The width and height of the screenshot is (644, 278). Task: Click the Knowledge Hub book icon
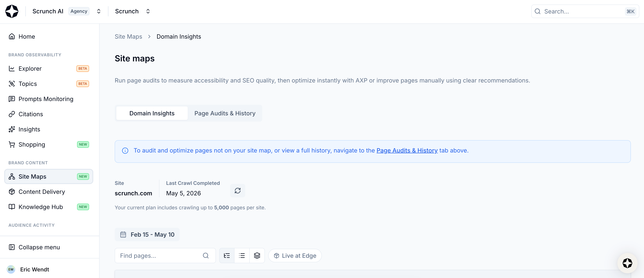[x=12, y=207]
